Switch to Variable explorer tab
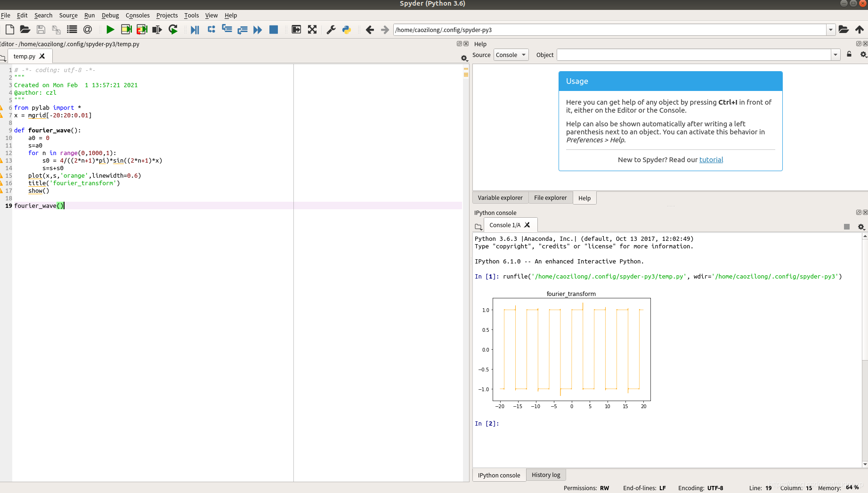The width and height of the screenshot is (868, 493). tap(500, 197)
